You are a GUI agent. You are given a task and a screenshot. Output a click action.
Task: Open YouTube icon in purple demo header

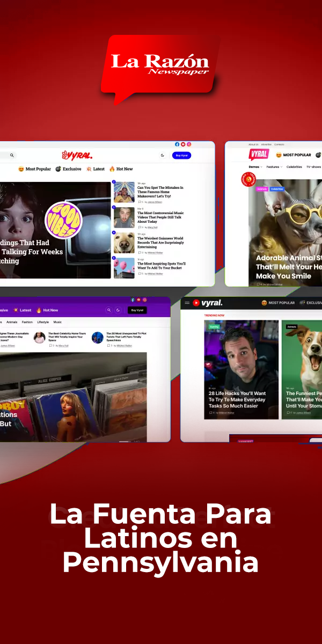[138, 299]
